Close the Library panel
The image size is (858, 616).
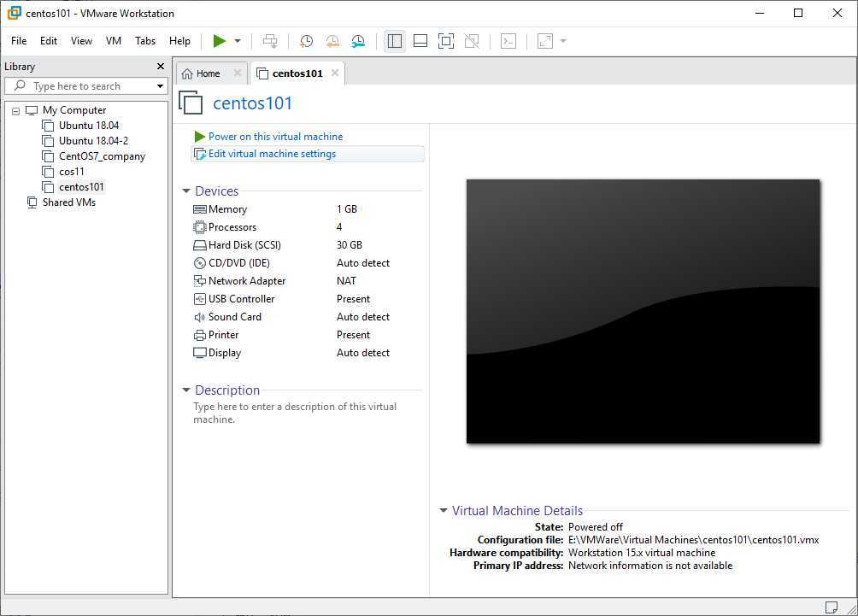point(161,66)
